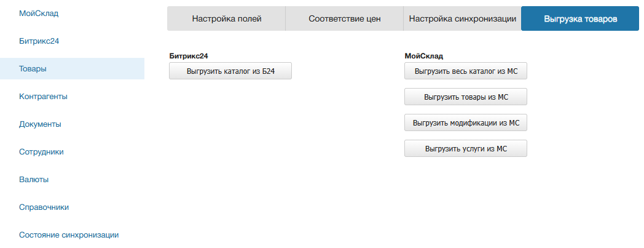Open the Соответствие цен tab
Image resolution: width=644 pixels, height=248 pixels.
(345, 19)
